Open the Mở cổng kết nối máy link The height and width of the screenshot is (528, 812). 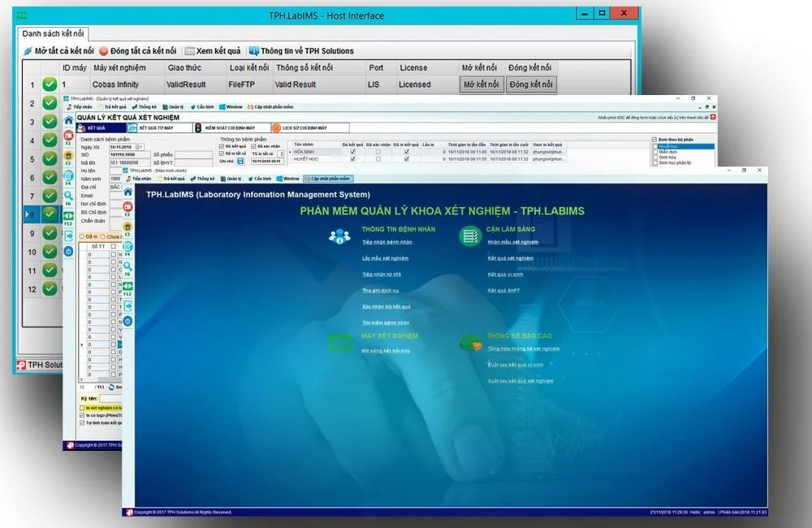point(385,351)
